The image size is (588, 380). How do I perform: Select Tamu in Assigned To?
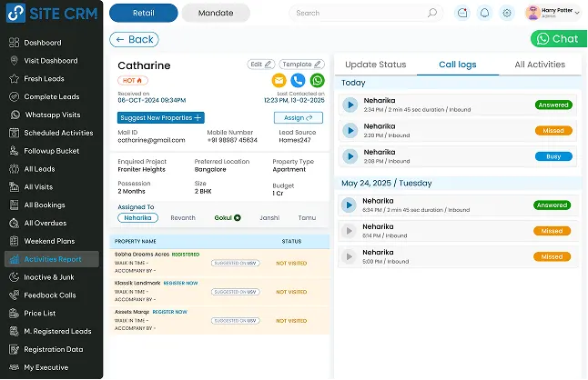coord(307,218)
